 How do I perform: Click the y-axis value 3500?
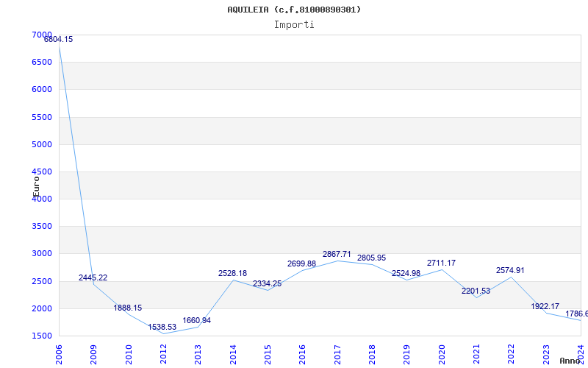tap(42, 227)
